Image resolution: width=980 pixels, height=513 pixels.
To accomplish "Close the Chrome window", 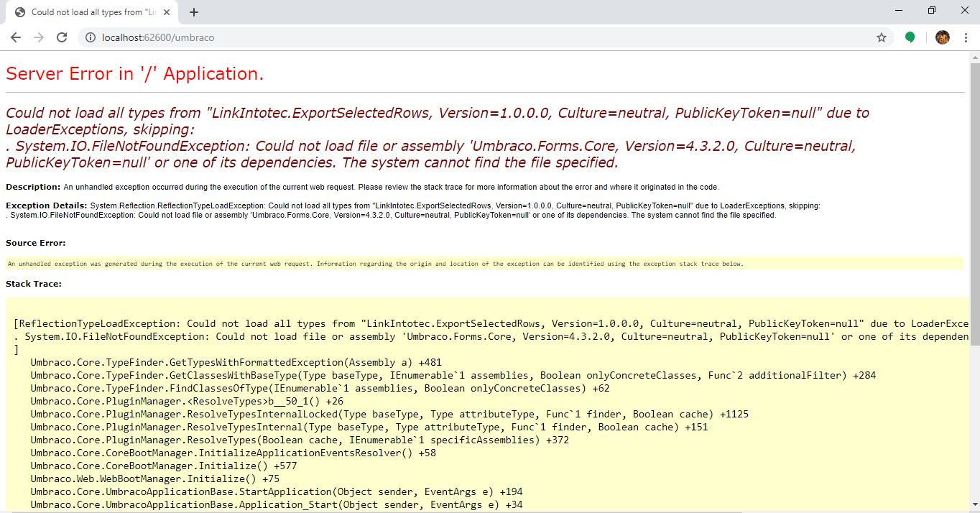I will [964, 10].
